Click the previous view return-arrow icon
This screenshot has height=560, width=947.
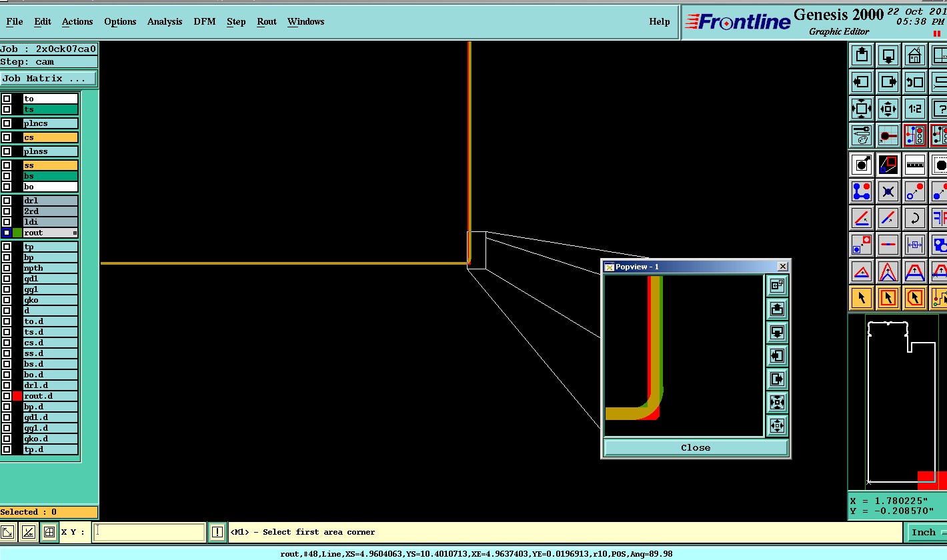coord(915,82)
